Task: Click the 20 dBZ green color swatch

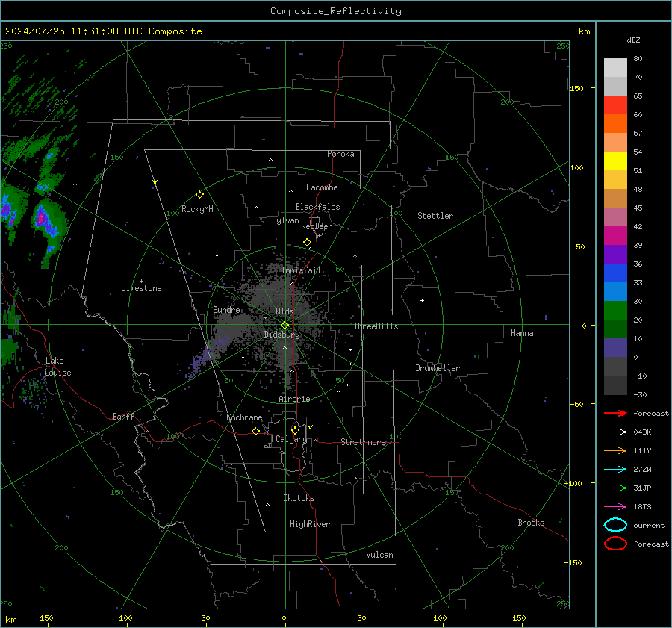Action: [615, 329]
